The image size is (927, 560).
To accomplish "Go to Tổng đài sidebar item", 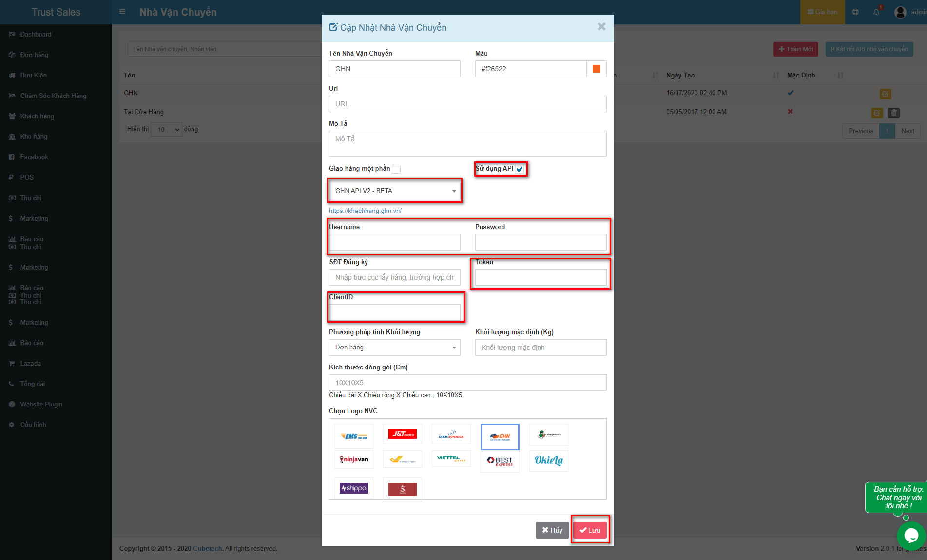I will click(32, 384).
